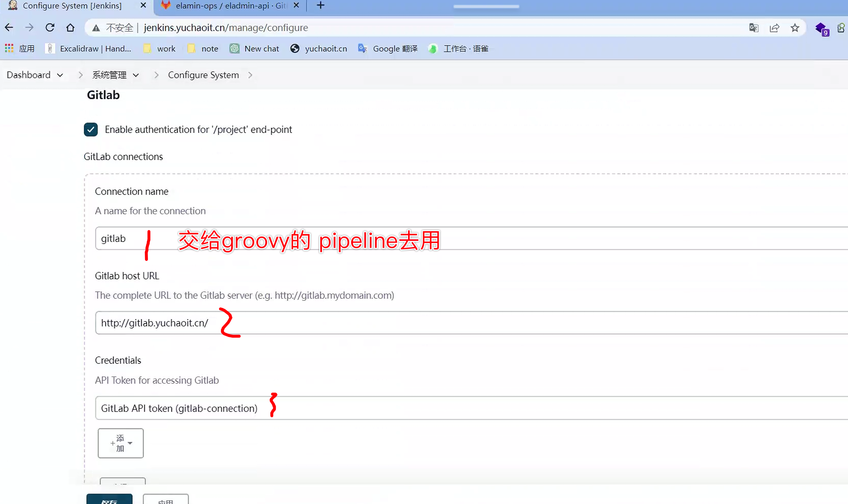The height and width of the screenshot is (504, 848).
Task: Click the 保存 save button
Action: [x=109, y=499]
